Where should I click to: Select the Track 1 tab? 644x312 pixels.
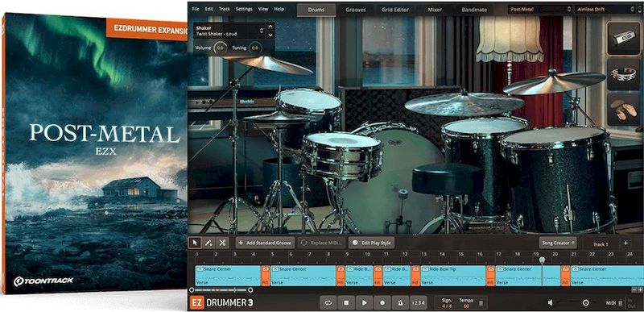pyautogui.click(x=600, y=243)
